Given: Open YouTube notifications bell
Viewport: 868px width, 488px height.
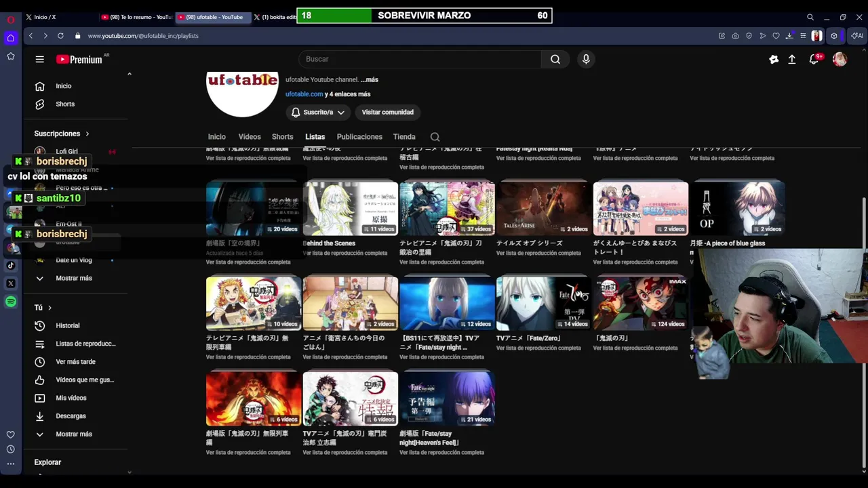Looking at the screenshot, I should 814,60.
